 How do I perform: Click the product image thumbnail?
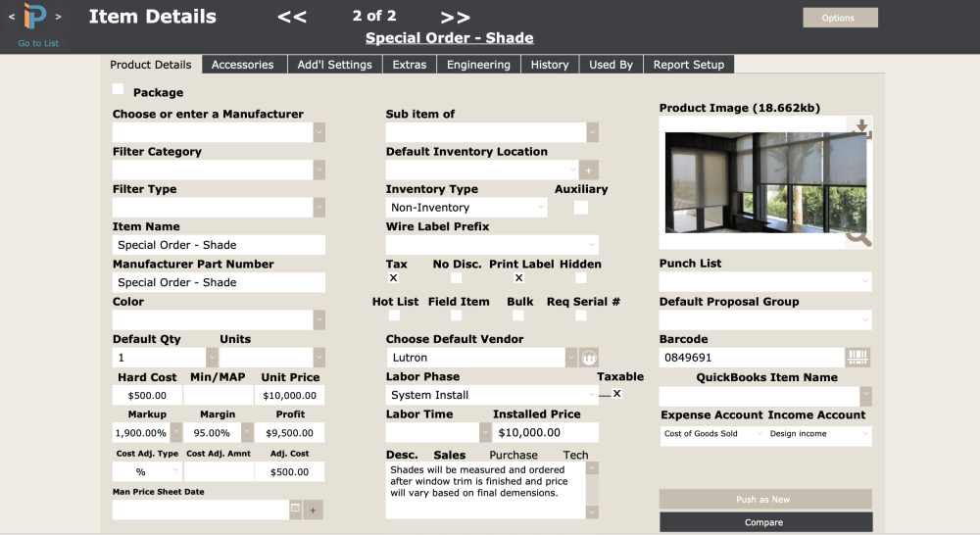click(765, 182)
